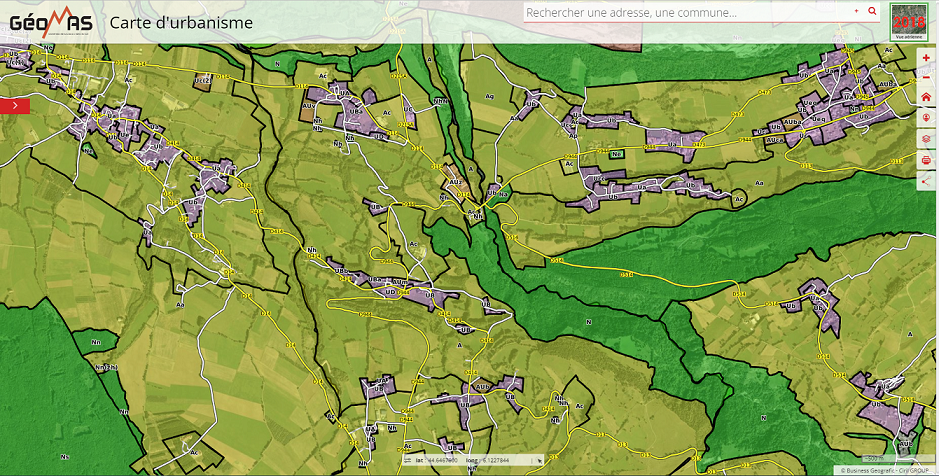Click the coordinate swap arrows icon
Viewport: 939px width, 476px height.
point(408,460)
